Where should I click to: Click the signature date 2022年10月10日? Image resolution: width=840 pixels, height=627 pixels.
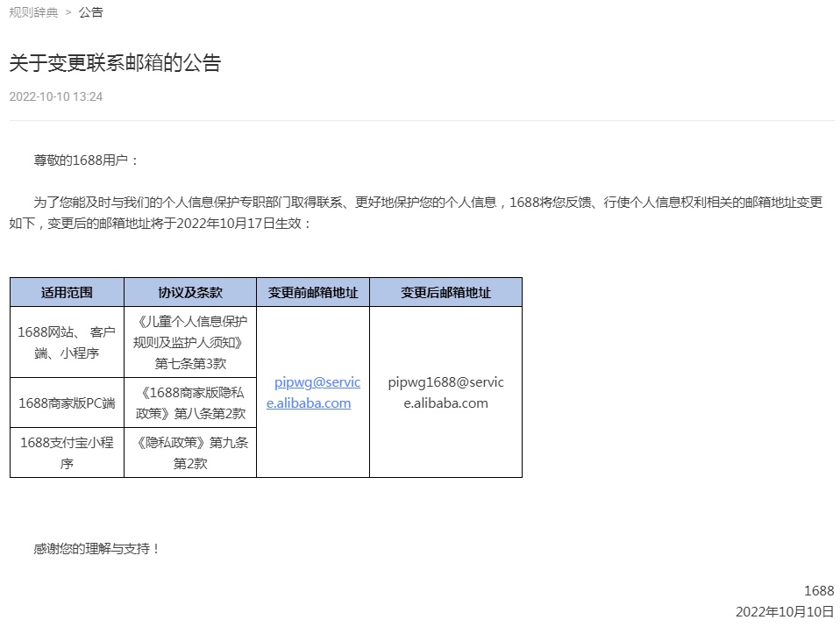click(x=785, y=611)
